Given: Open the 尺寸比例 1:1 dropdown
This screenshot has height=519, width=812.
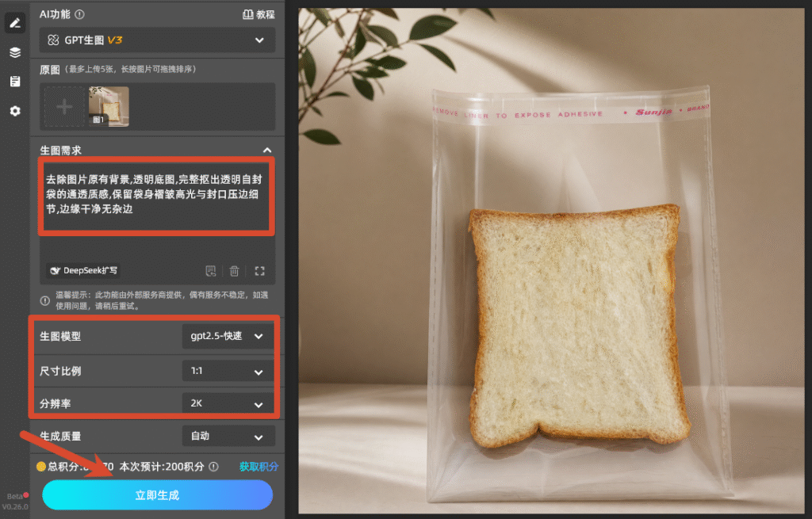Looking at the screenshot, I should (228, 371).
